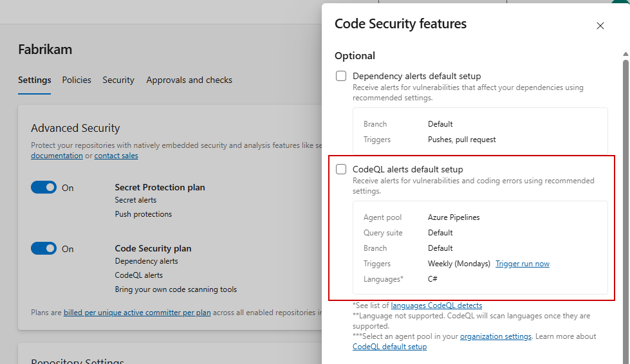The height and width of the screenshot is (364, 630).
Task: Click the panel scrollbar up arrow
Action: [x=625, y=54]
